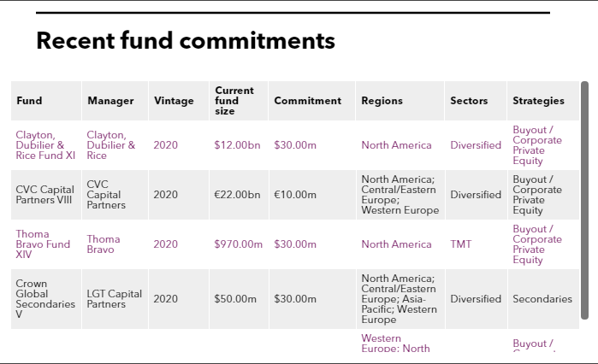Click the Strategies column header

pos(538,101)
